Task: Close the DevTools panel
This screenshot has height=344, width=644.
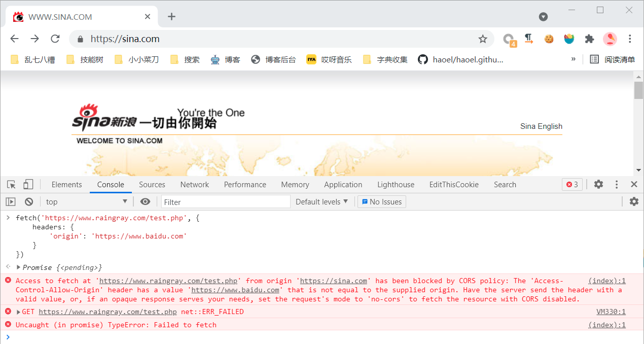Action: pos(634,185)
